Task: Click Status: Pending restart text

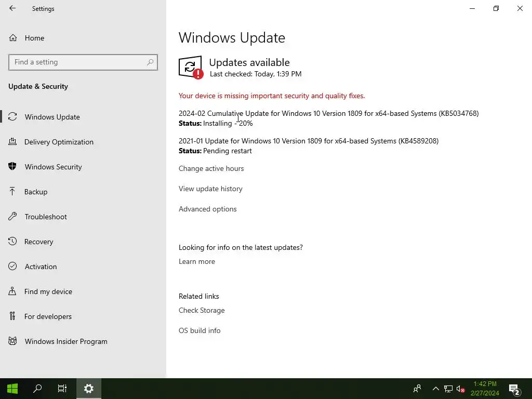Action: pos(215,151)
